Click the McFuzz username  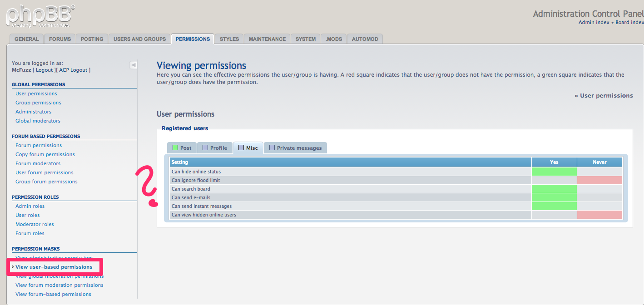click(x=21, y=70)
